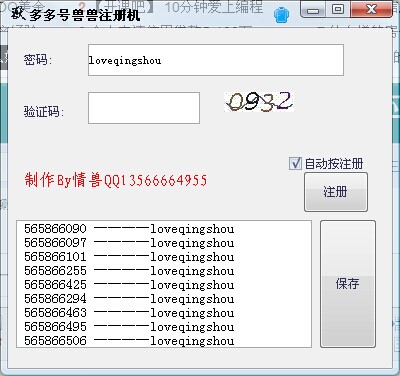The height and width of the screenshot is (376, 400).
Task: Click the 验证码 label
Action: click(x=43, y=111)
